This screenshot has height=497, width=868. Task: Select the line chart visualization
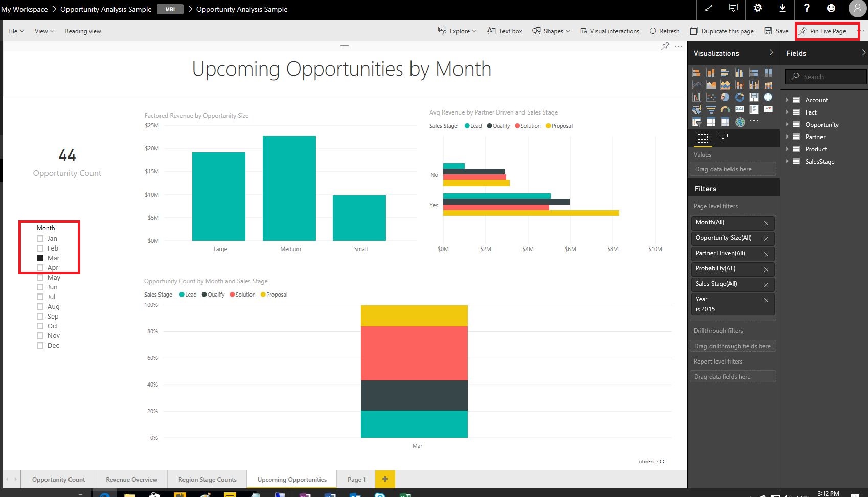(697, 85)
